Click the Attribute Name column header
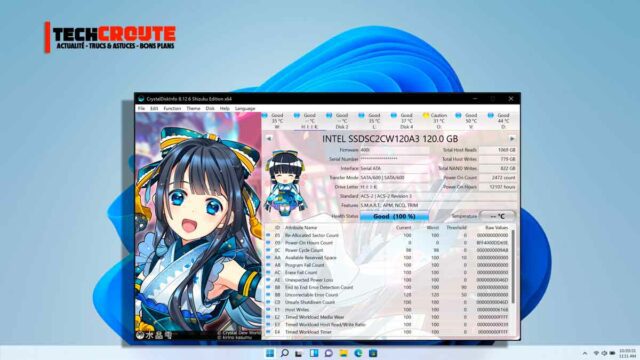 click(301, 227)
